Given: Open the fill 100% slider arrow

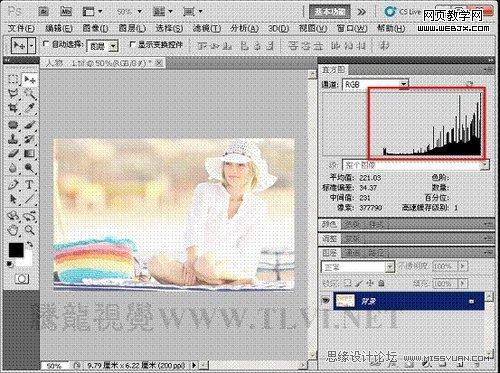Looking at the screenshot, I should click(462, 283).
